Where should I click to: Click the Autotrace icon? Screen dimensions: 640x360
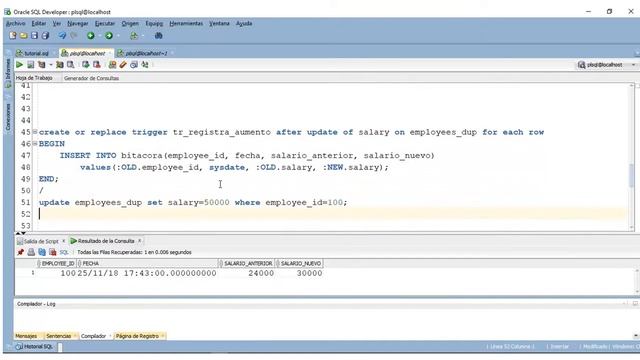point(60,65)
